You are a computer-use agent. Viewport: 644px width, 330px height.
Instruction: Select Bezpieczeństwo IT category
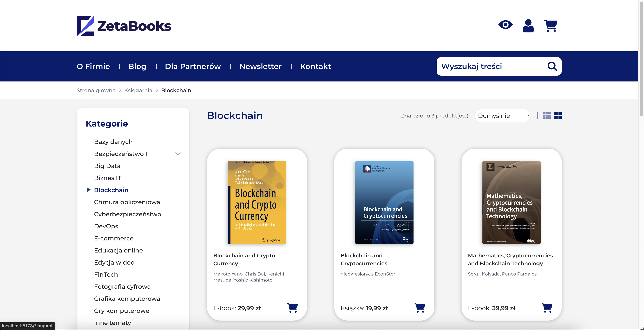tap(122, 154)
